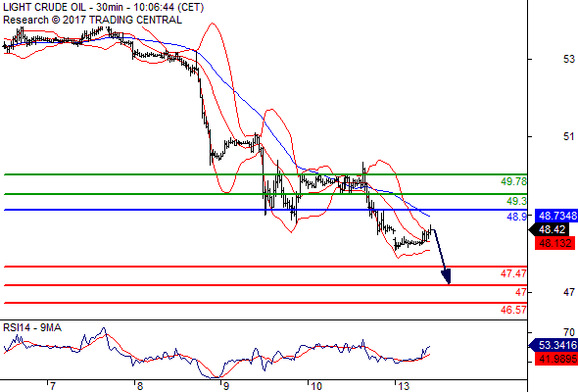
Task: Click date label 7 on time axis
Action: [x=52, y=386]
